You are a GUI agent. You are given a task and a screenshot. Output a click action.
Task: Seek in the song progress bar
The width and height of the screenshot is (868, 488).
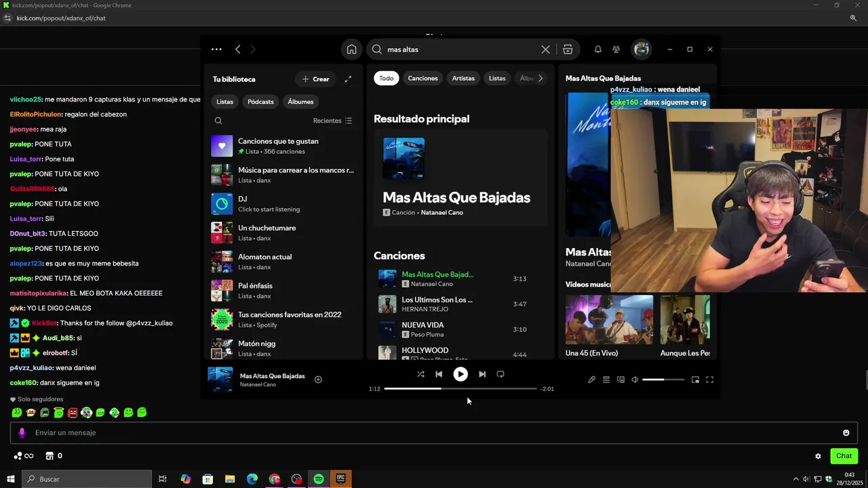(460, 389)
